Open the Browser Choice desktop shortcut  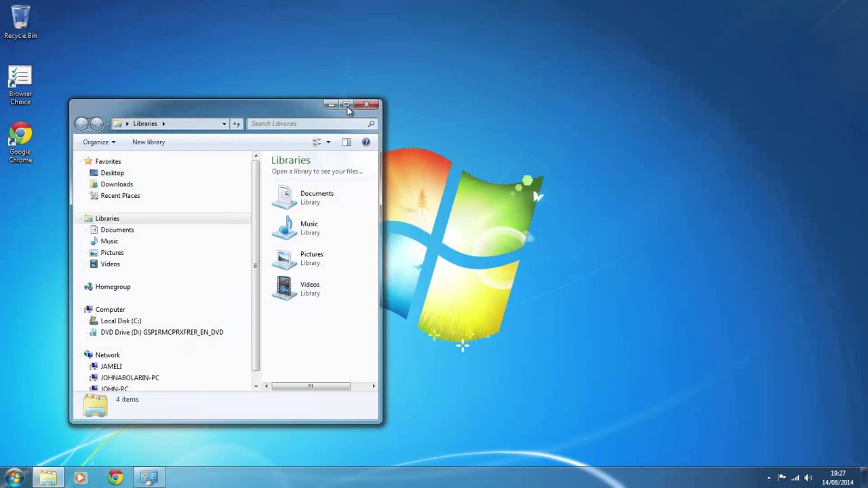(20, 85)
